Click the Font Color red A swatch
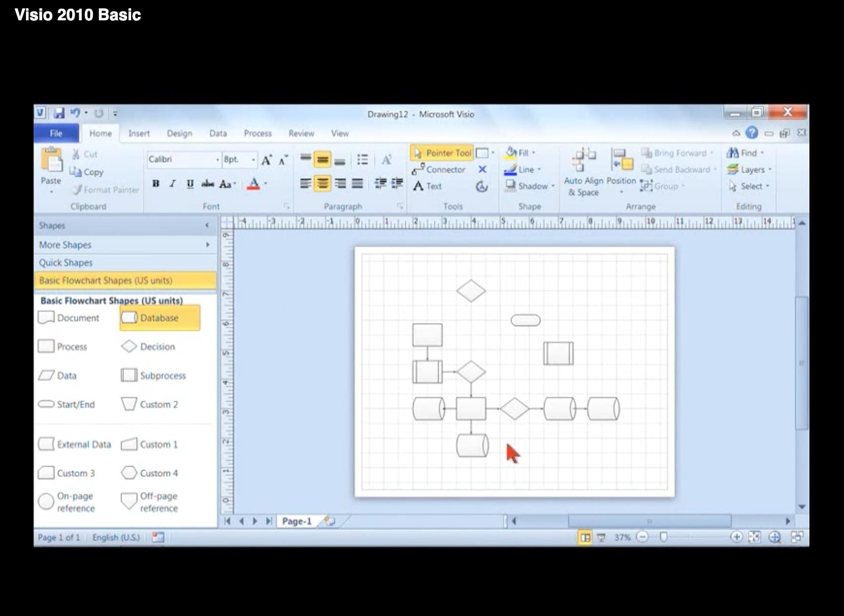This screenshot has height=616, width=844. (x=253, y=183)
